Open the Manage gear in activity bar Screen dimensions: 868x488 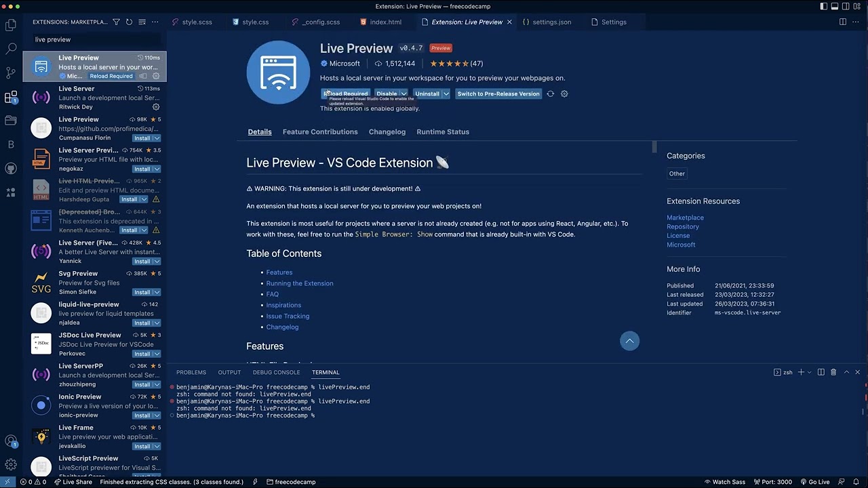[11, 465]
